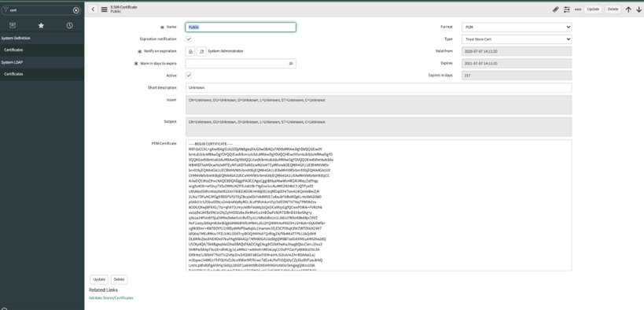Open the Format dropdown showing PEM
This screenshot has width=644, height=310.
tap(517, 27)
